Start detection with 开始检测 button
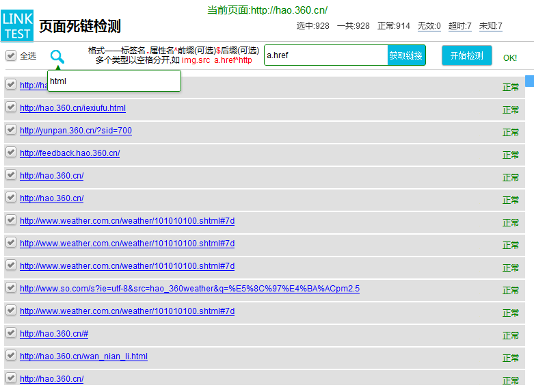534x392 pixels. (466, 55)
